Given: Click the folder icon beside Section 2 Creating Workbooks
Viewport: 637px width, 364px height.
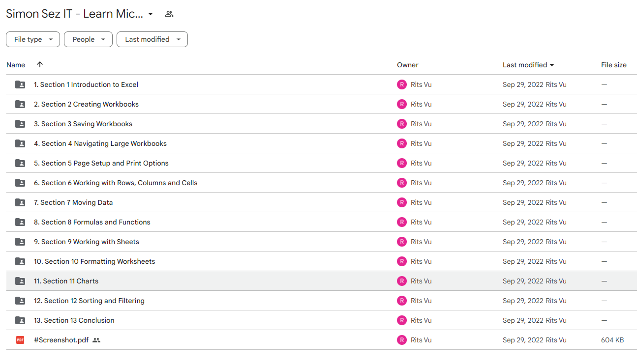Looking at the screenshot, I should pos(20,104).
